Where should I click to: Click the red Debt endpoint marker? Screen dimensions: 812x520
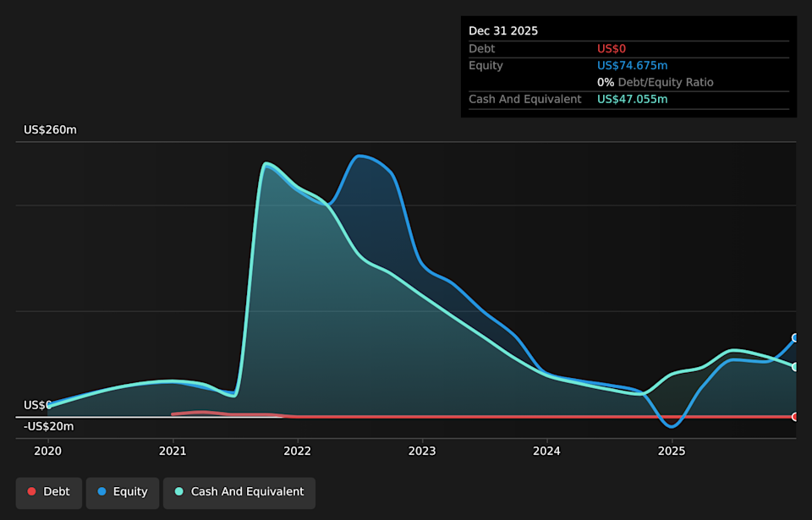click(795, 417)
